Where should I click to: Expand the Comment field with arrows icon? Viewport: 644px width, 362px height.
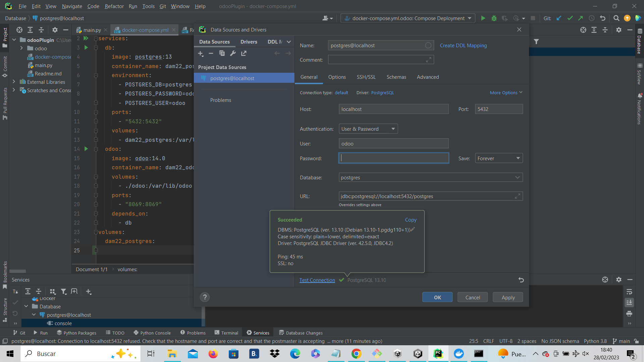[428, 60]
